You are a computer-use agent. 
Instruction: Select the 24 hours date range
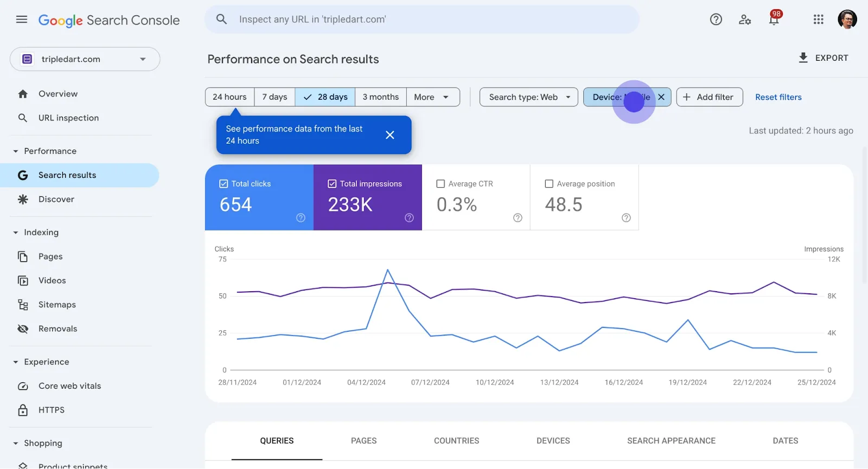(229, 97)
